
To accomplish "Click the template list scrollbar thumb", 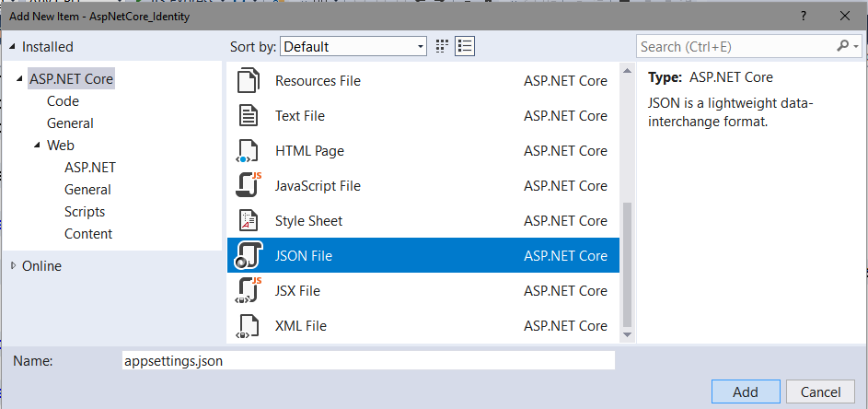I will click(627, 265).
